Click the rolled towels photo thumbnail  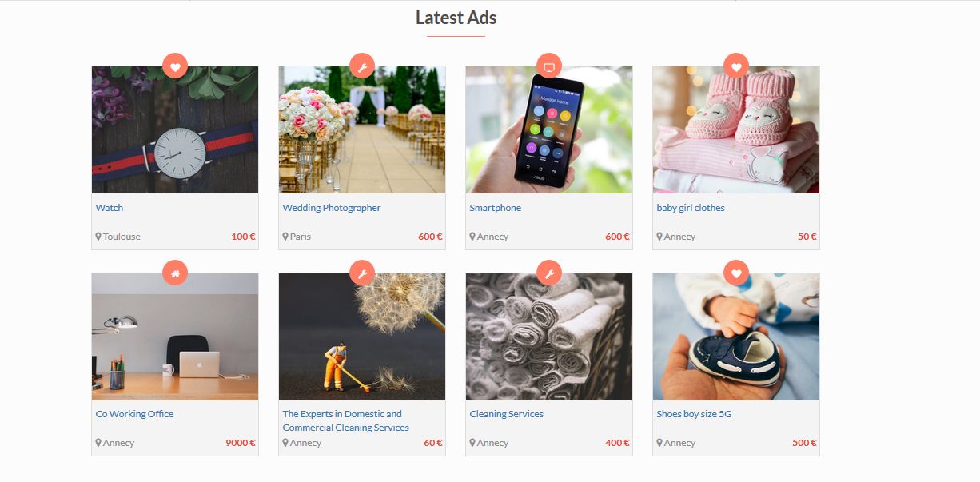[549, 337]
